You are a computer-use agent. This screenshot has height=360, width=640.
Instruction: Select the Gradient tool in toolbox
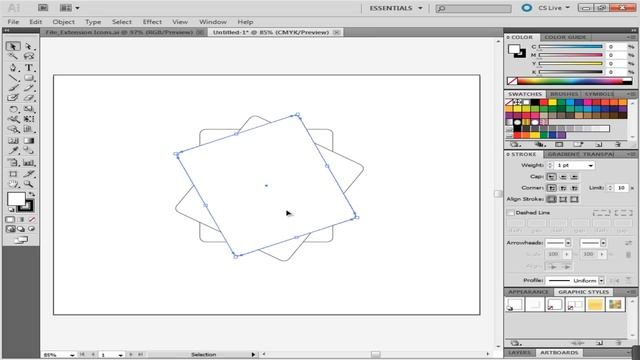click(x=28, y=141)
